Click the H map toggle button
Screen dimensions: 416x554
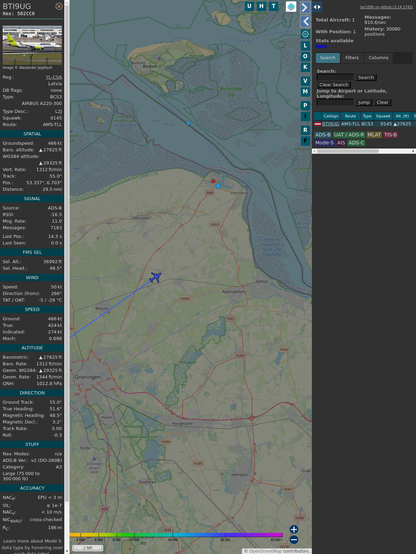pyautogui.click(x=261, y=6)
